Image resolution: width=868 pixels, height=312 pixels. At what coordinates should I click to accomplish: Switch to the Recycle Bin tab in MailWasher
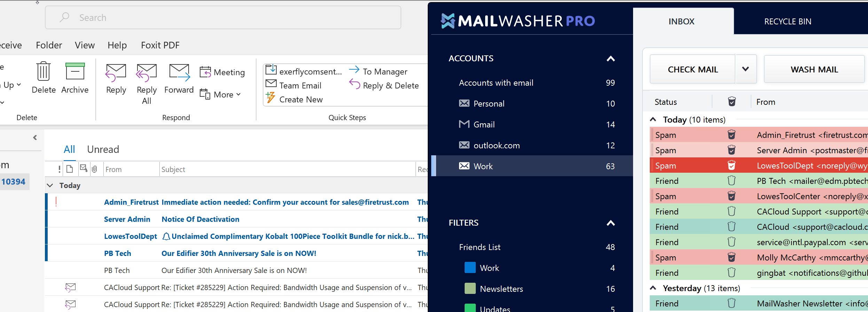pyautogui.click(x=788, y=22)
